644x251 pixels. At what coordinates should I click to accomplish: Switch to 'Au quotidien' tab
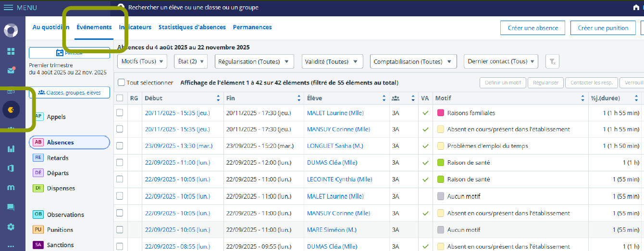click(50, 27)
